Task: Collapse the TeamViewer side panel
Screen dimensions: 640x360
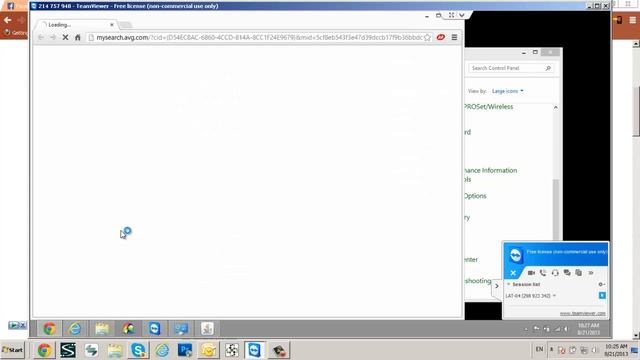Action: pos(497,286)
